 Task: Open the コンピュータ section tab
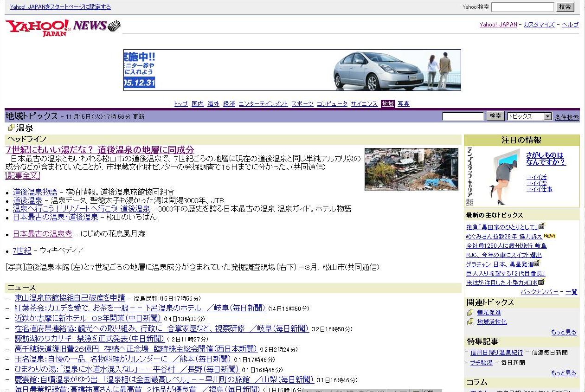coord(332,104)
